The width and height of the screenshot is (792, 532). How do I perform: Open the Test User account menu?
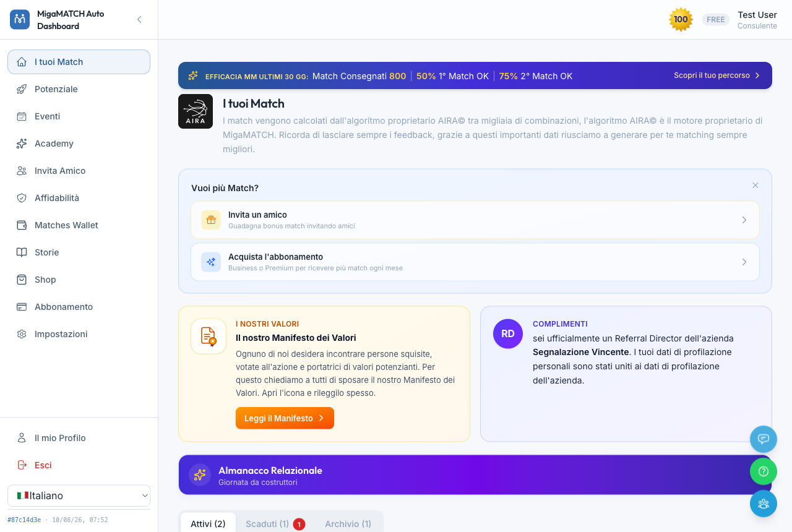point(757,20)
